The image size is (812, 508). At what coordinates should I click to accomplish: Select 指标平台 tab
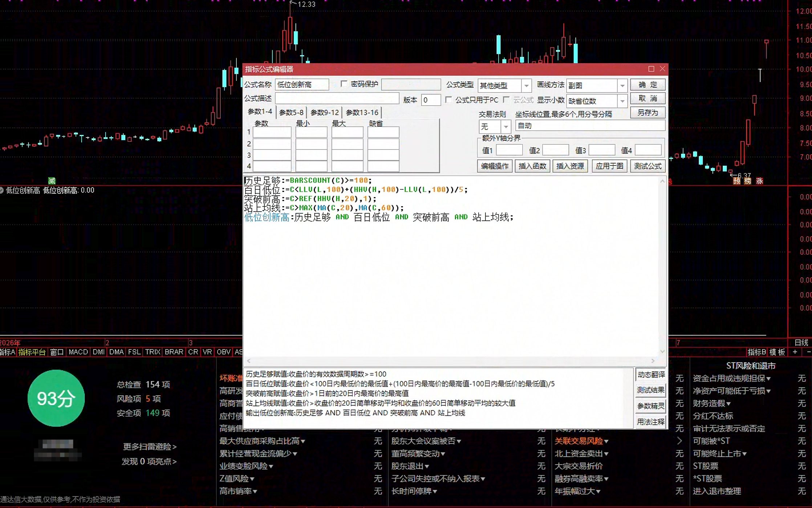pyautogui.click(x=32, y=352)
